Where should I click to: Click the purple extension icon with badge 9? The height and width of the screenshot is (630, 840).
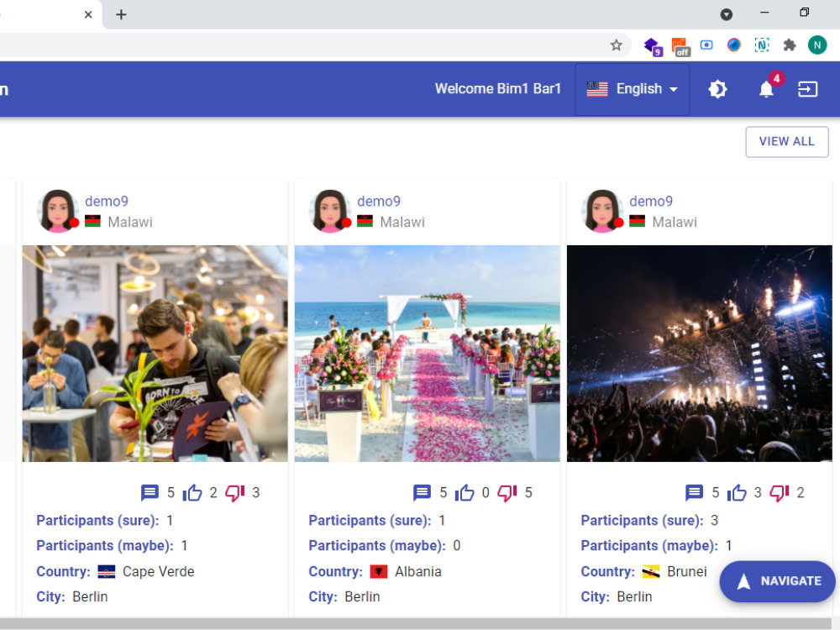[653, 46]
